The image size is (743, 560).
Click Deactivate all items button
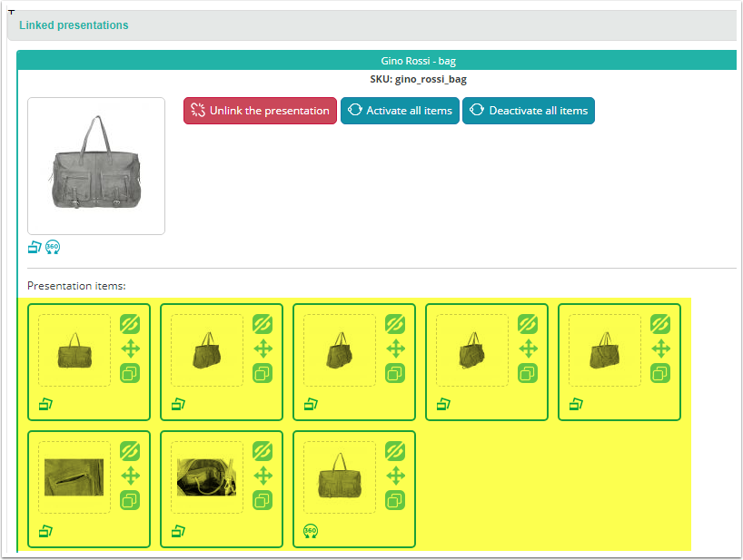528,111
